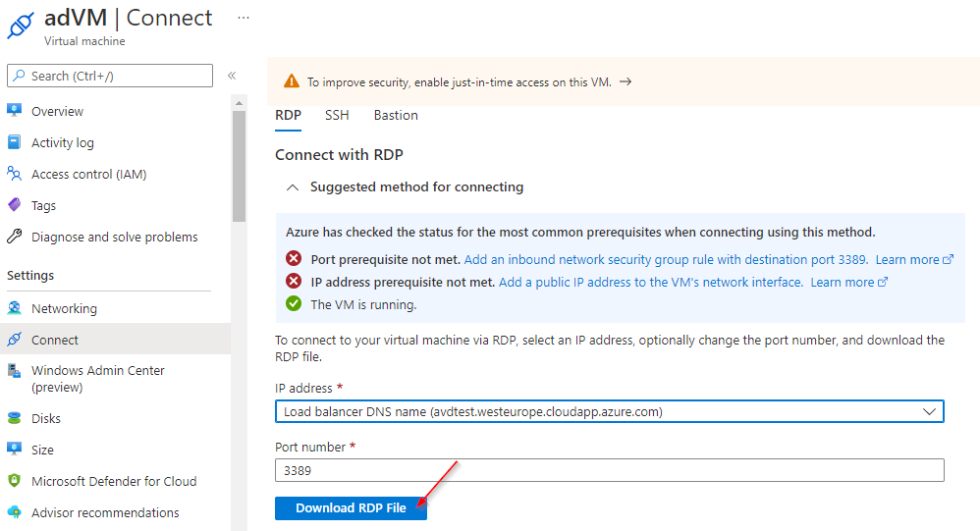This screenshot has height=531, width=980.
Task: Click the Overview monitor icon
Action: 15,111
